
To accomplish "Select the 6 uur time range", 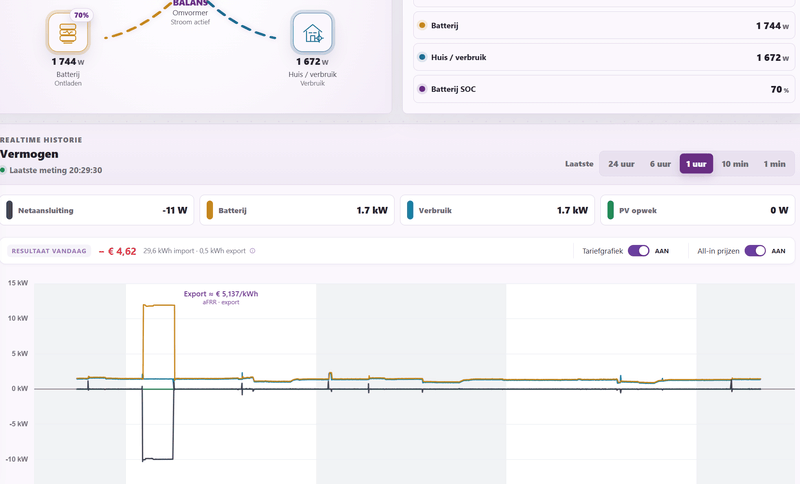I will point(660,164).
